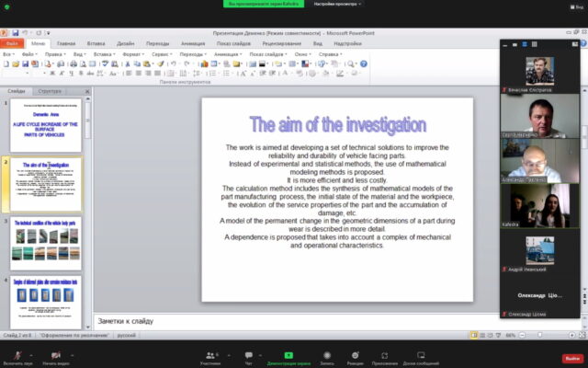Open the Zoom Chat icon

point(249,358)
